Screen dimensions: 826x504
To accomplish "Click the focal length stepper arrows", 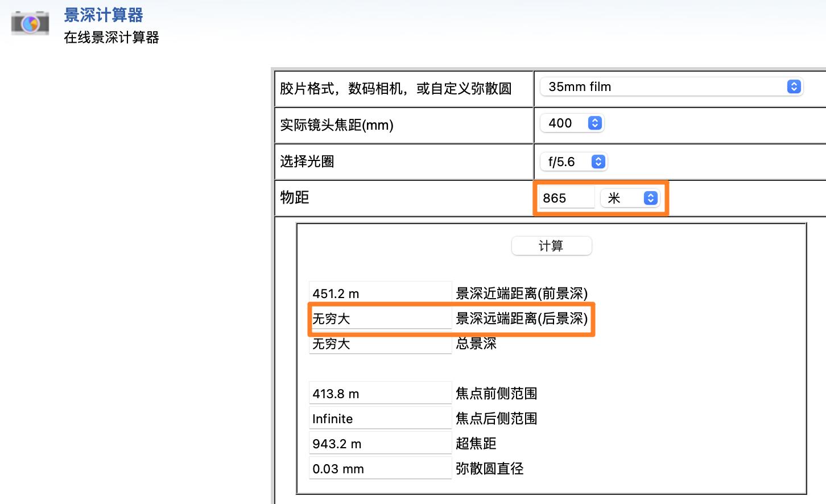I will (594, 123).
